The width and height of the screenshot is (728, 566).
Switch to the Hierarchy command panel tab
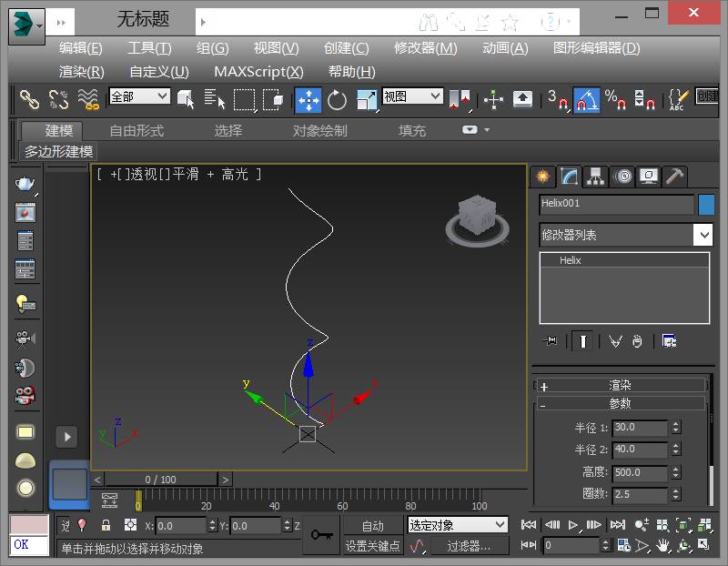click(x=595, y=176)
